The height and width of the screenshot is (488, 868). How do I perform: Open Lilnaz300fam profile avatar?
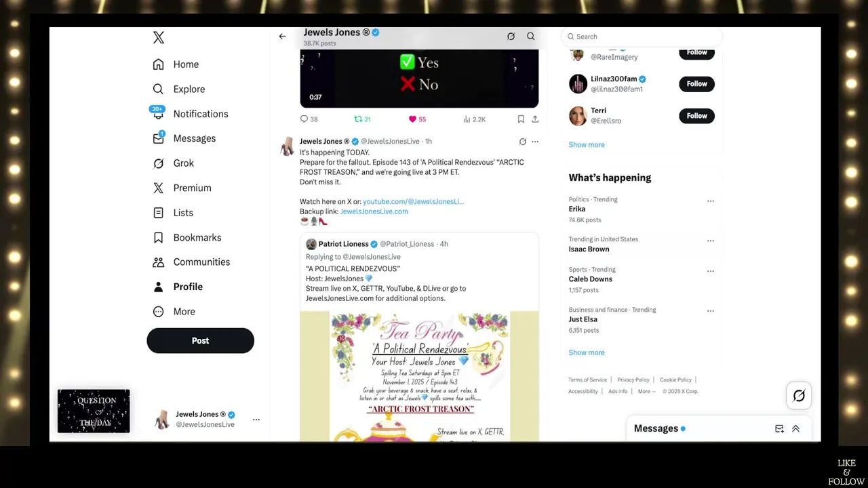(578, 84)
